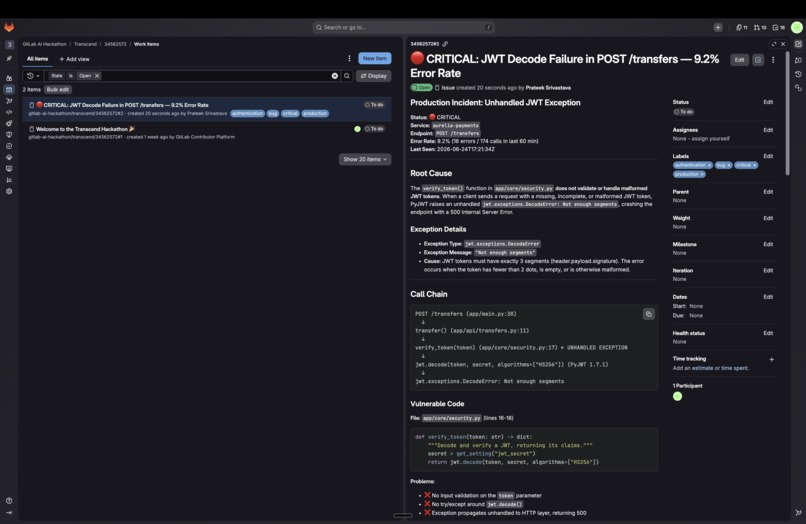The width and height of the screenshot is (806, 524).
Task: Click green assignee avatar on Welcome item
Action: [x=357, y=129]
